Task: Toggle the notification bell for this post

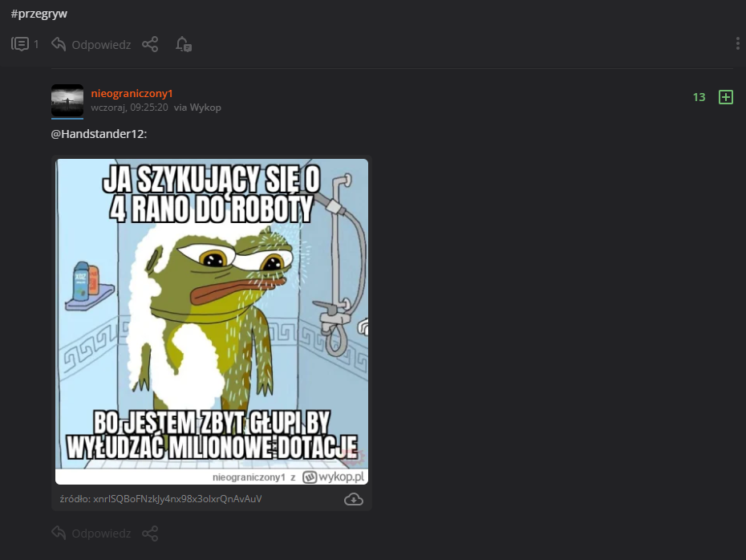Action: [x=183, y=44]
